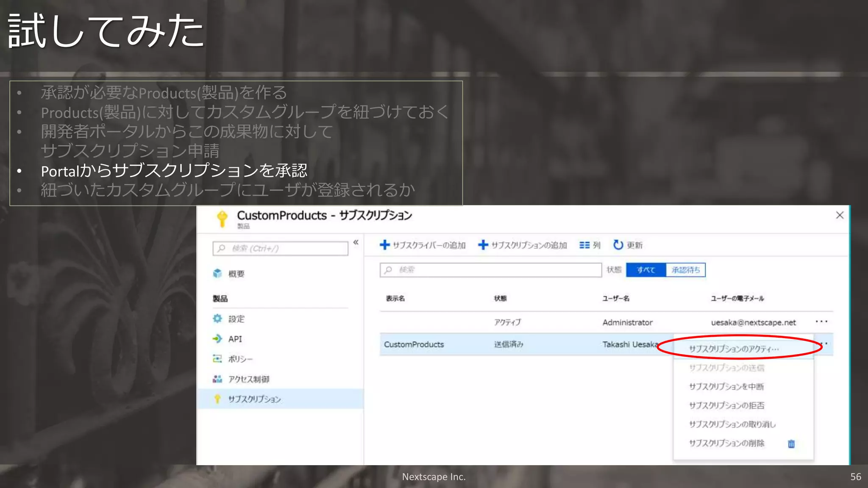Click the 送信済み status cell
This screenshot has height=488, width=868.
tap(509, 344)
